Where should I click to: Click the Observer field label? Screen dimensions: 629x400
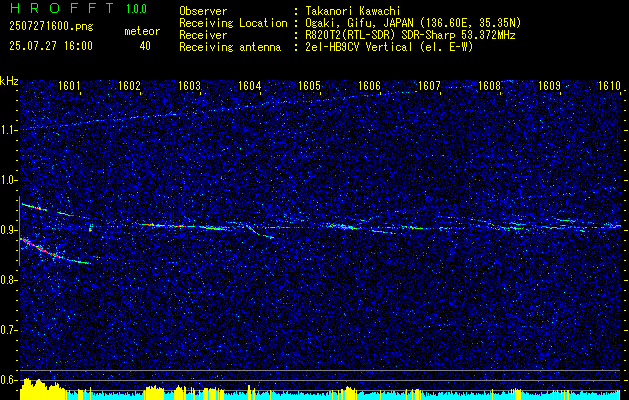[203, 11]
